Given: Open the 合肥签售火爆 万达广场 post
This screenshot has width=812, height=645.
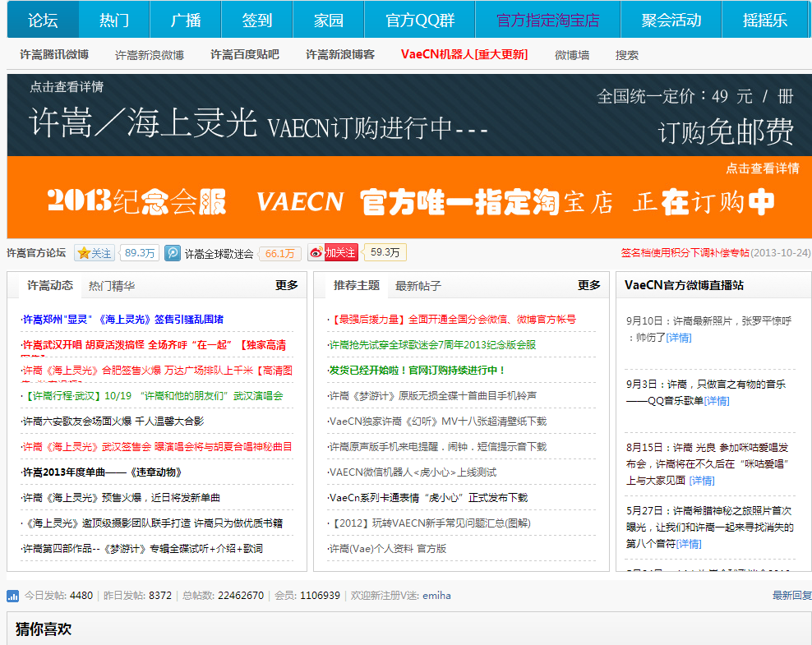Looking at the screenshot, I should (x=158, y=370).
